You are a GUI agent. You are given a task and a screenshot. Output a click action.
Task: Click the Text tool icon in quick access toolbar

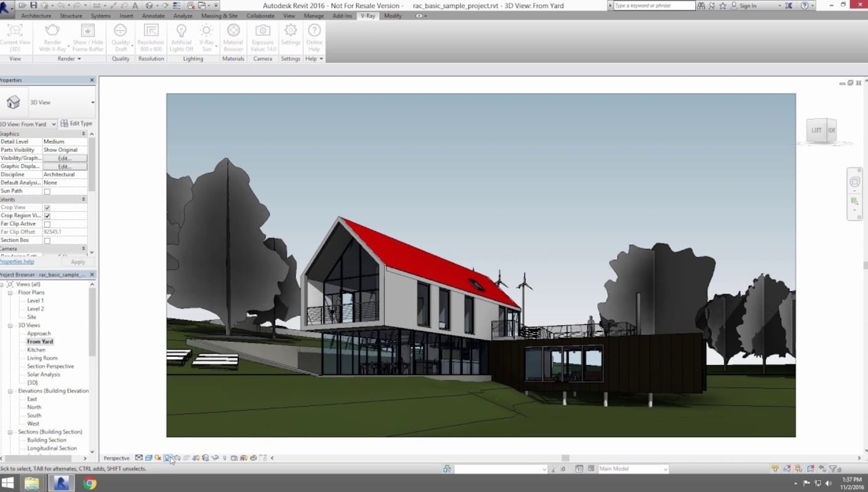coord(135,5)
